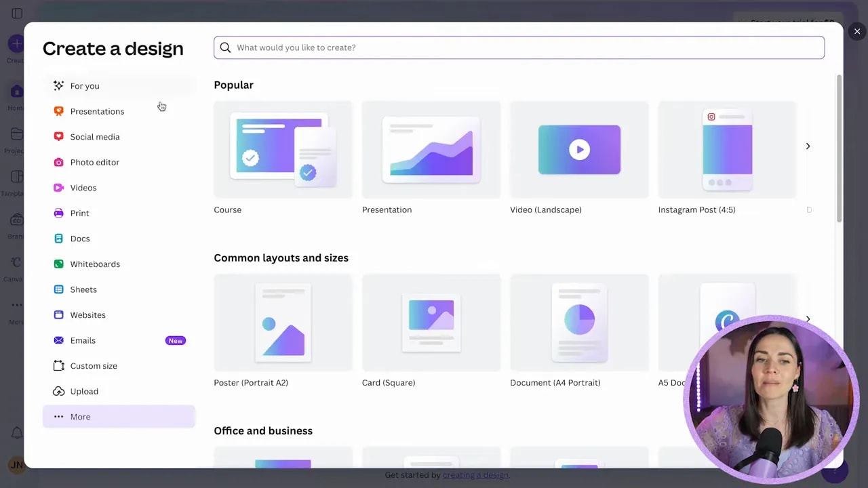
Task: Click the Create a design plus button
Action: tap(16, 44)
